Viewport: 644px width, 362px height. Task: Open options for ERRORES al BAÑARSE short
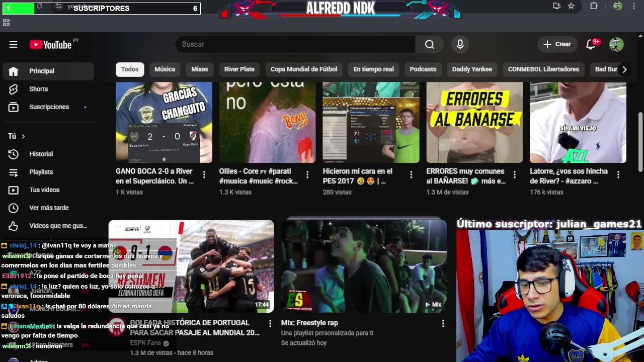pyautogui.click(x=514, y=174)
